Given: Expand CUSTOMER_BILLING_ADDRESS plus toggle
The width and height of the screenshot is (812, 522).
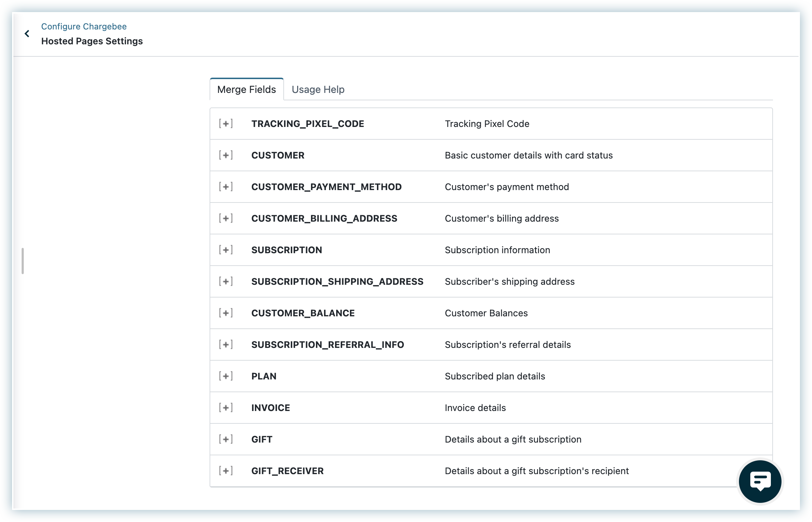Looking at the screenshot, I should 226,218.
